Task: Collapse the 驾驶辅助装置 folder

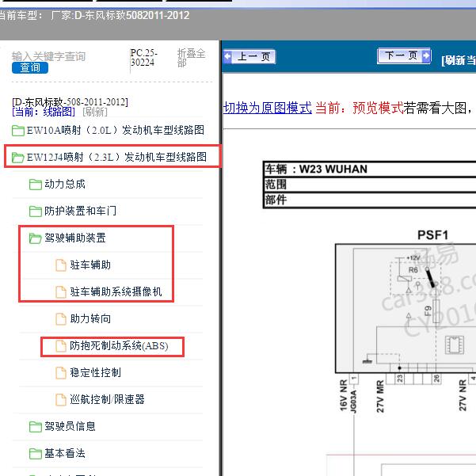Action: [x=75, y=238]
